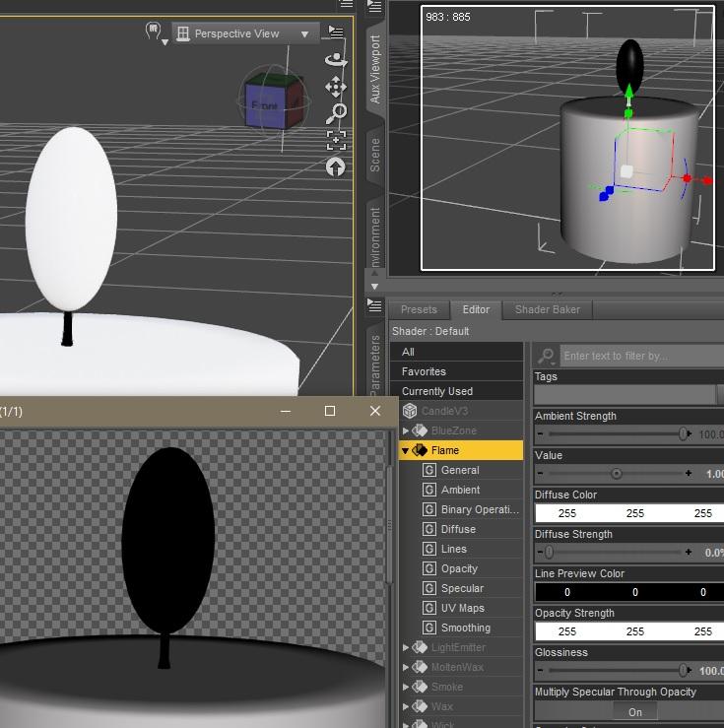
Task: Switch to the Presets tab
Action: pos(419,309)
